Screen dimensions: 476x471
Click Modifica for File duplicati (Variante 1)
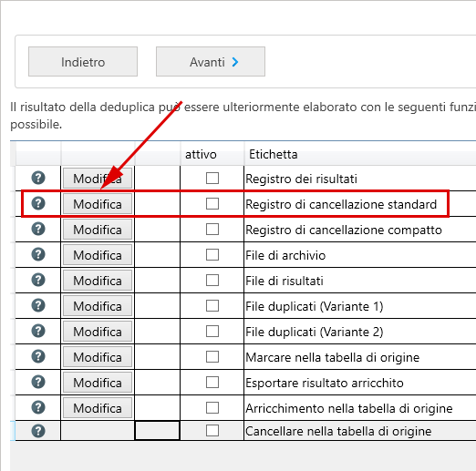(x=98, y=306)
